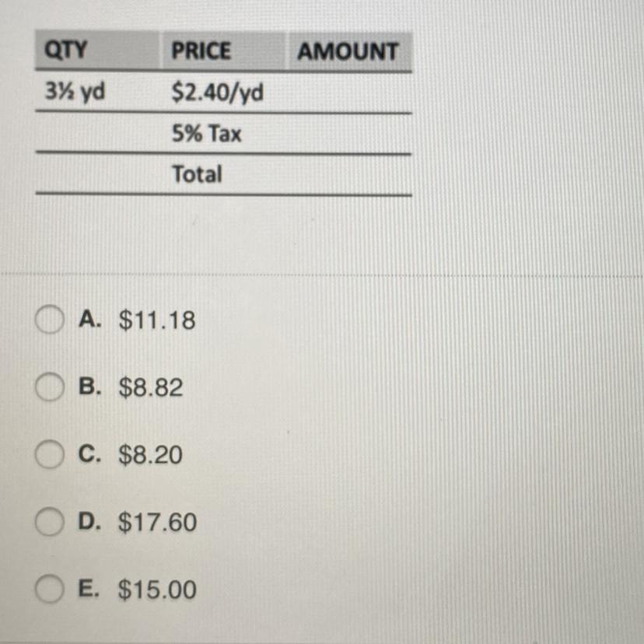The height and width of the screenshot is (644, 644).
Task: Click the $8.20 answer text
Action: (x=150, y=455)
